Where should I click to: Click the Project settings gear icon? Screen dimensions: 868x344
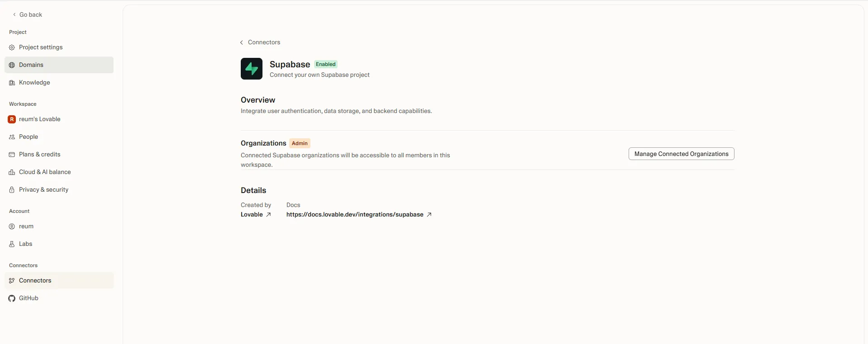[x=12, y=47]
